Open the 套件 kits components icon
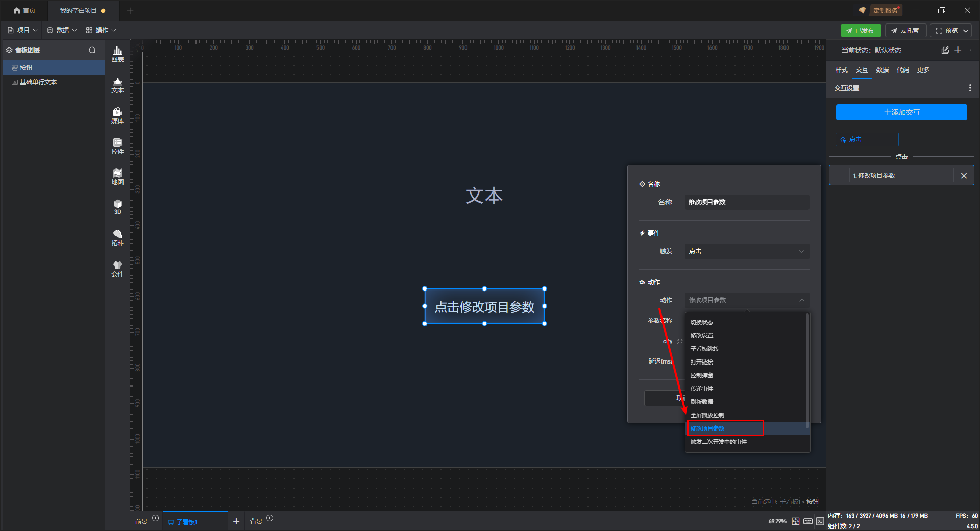This screenshot has height=531, width=980. tap(117, 269)
